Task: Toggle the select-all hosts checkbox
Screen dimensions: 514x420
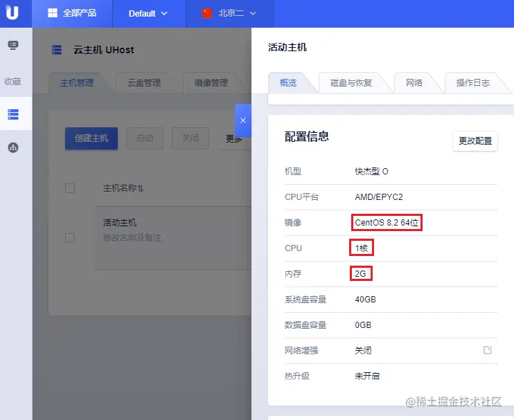Action: click(x=70, y=188)
